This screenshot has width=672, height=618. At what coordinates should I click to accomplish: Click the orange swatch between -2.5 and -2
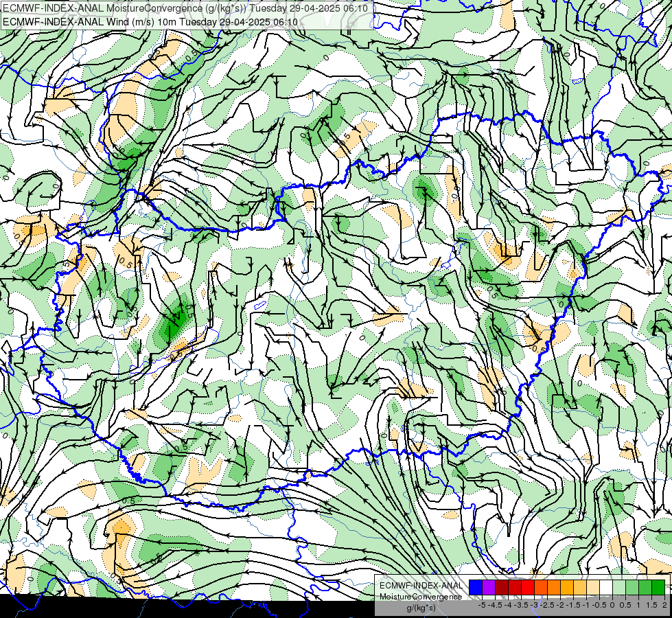pyautogui.click(x=554, y=588)
